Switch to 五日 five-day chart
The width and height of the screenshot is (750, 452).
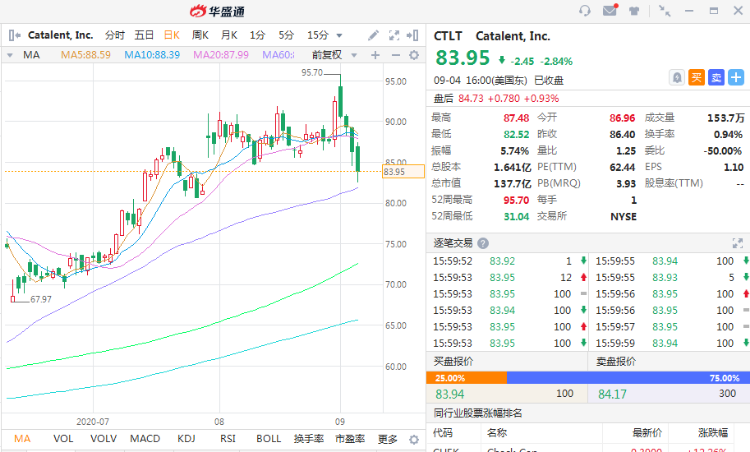(x=144, y=35)
